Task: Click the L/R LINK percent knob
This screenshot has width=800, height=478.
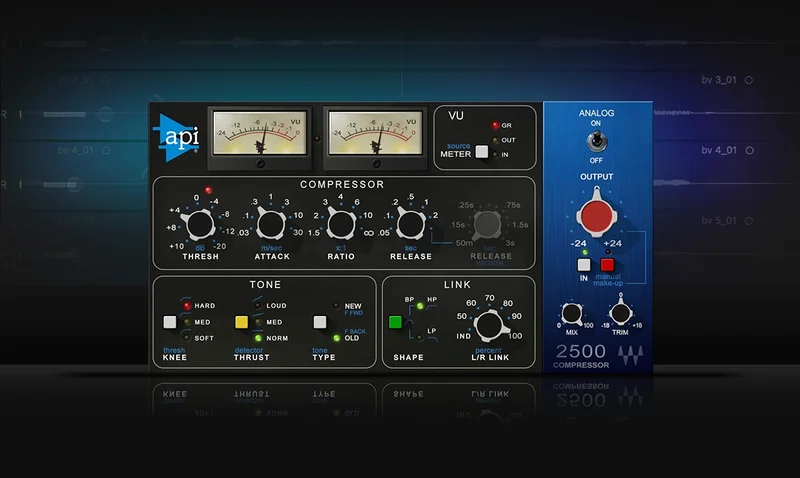Action: click(x=490, y=326)
